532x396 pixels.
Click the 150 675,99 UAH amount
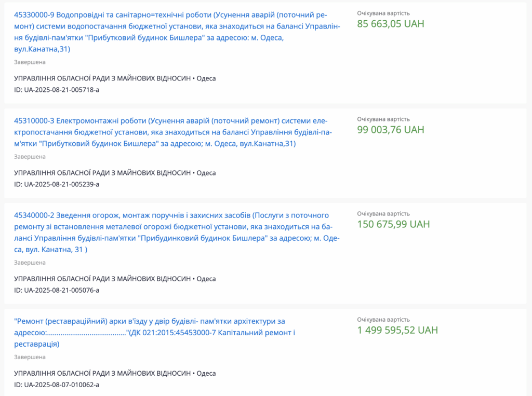393,224
